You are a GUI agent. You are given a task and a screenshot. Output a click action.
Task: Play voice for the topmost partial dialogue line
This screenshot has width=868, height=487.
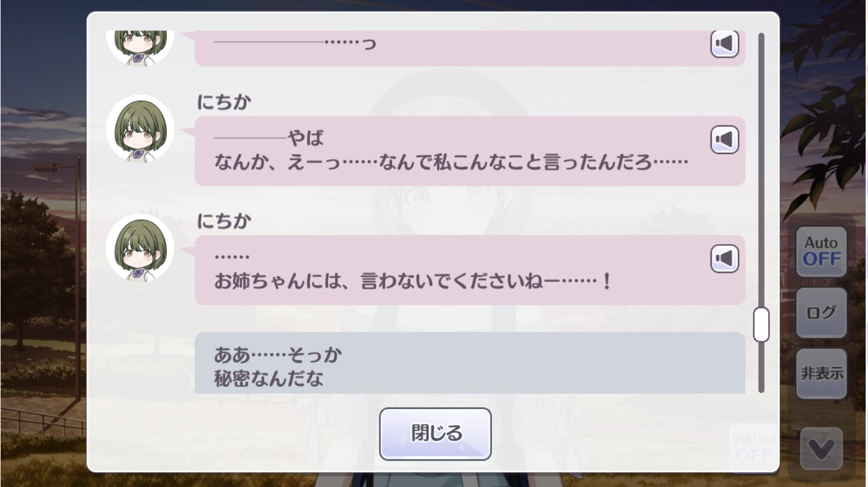(x=725, y=44)
